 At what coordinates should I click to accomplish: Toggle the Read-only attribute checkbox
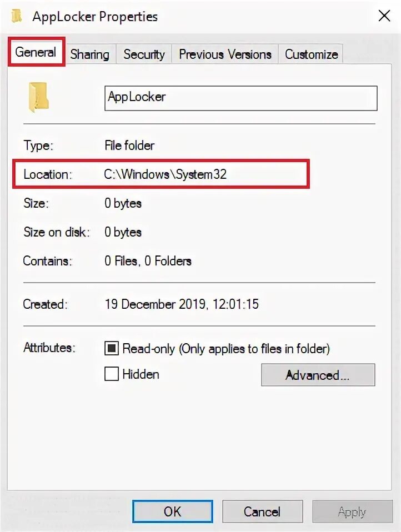tap(111, 348)
